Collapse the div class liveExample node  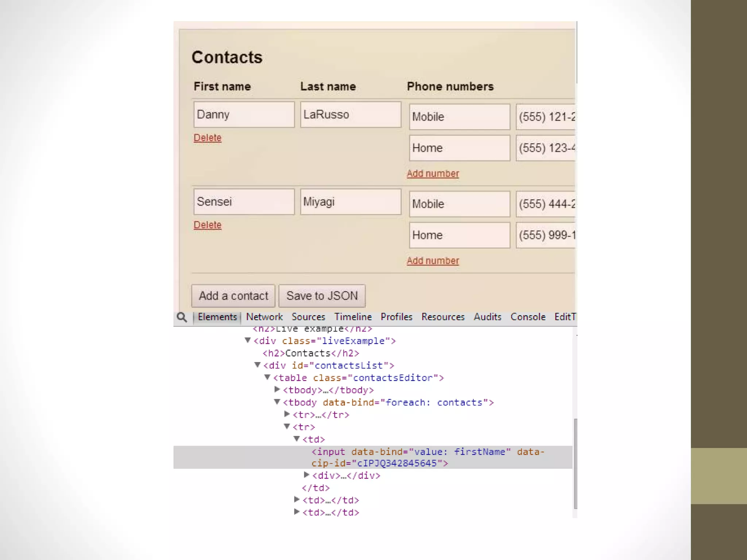(248, 340)
